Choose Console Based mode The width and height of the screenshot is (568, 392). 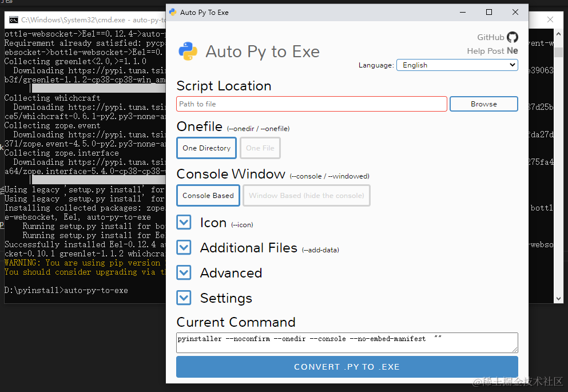coord(208,195)
